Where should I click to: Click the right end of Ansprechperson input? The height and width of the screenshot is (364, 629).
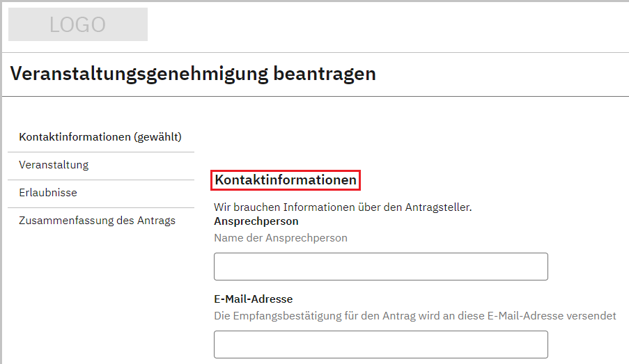pyautogui.click(x=536, y=267)
